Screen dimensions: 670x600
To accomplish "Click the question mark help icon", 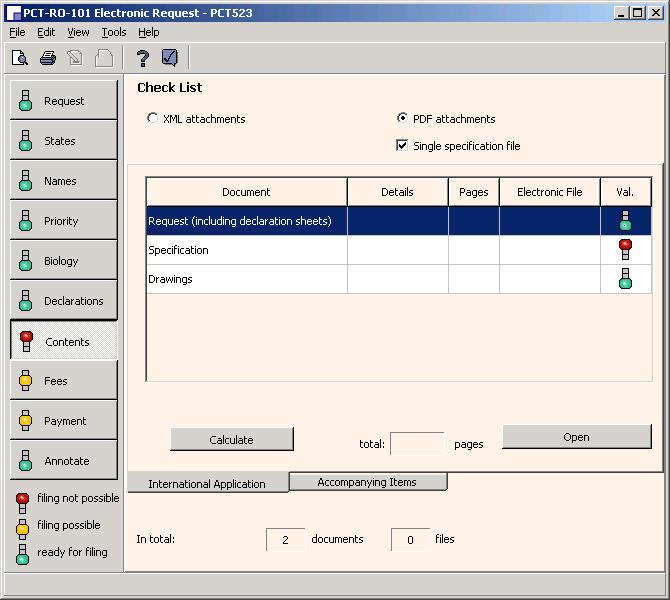I will tap(143, 58).
